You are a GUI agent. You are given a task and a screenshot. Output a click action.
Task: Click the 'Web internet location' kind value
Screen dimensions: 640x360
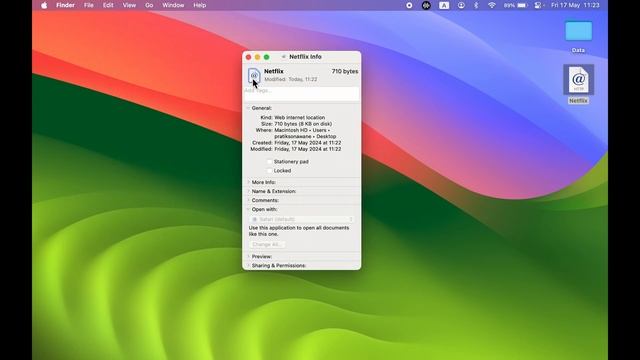click(x=300, y=118)
